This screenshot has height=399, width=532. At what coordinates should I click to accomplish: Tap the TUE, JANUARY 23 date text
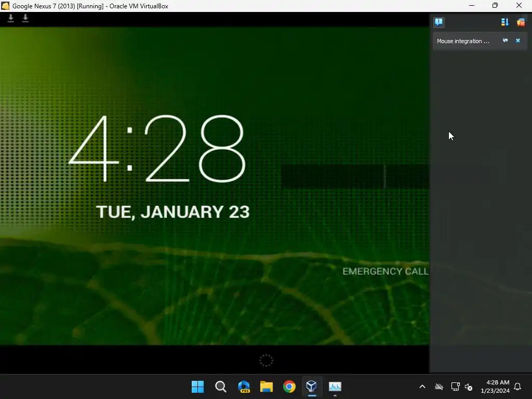[x=172, y=212]
